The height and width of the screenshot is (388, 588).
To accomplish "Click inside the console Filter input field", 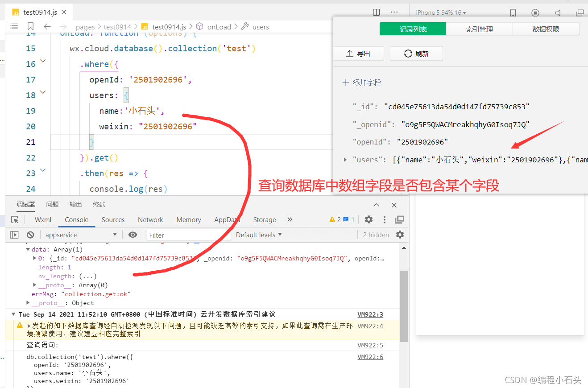I will coord(187,235).
